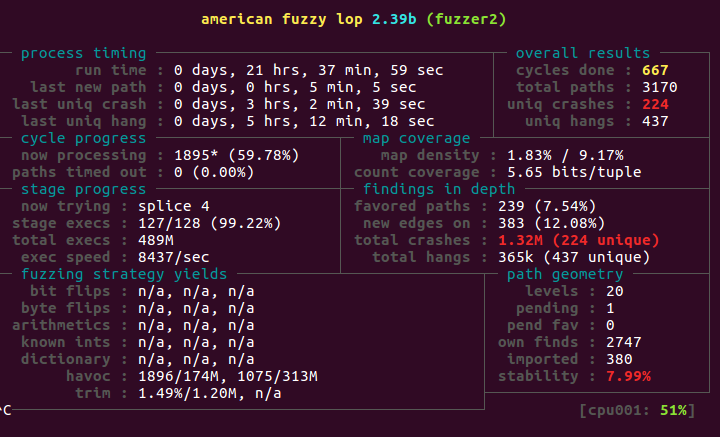Click the uniq hangs value 437 in overall results
The height and width of the screenshot is (437, 720).
click(x=655, y=121)
